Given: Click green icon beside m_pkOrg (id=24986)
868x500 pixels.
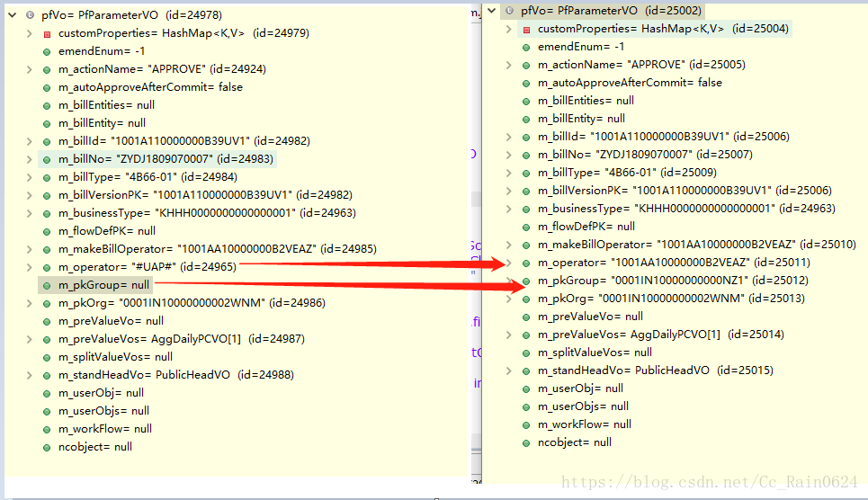Looking at the screenshot, I should [47, 304].
